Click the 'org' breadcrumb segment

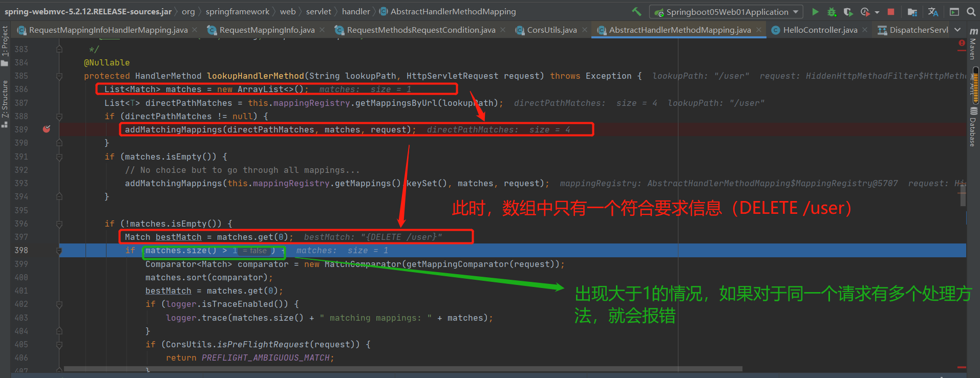point(188,11)
